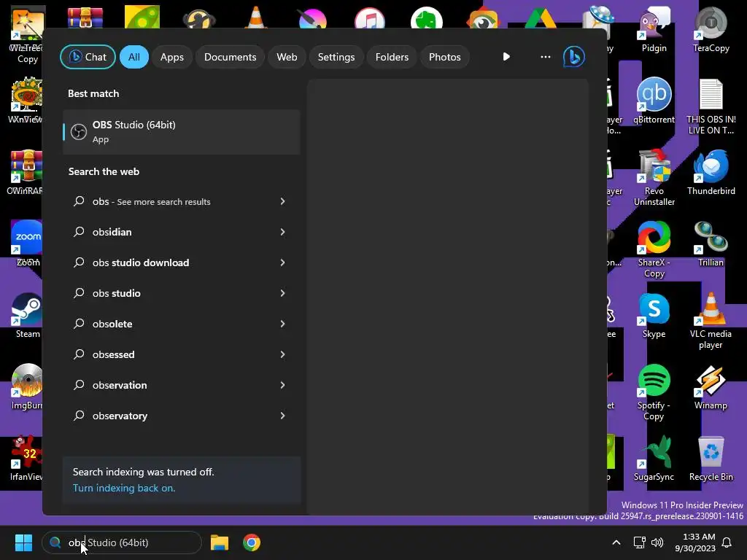The height and width of the screenshot is (560, 747).
Task: Select the IrfanView desktop icon
Action: tap(27, 458)
